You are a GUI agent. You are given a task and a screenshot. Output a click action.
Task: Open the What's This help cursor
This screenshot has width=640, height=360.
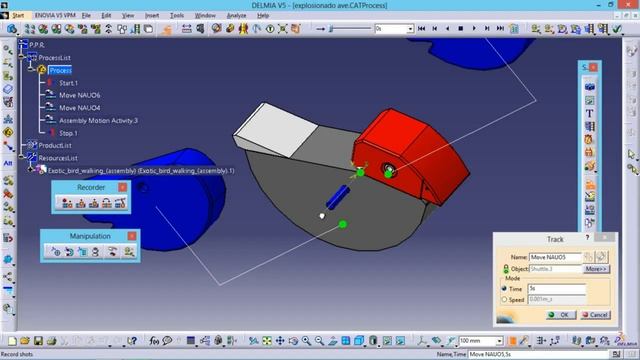pos(132,340)
